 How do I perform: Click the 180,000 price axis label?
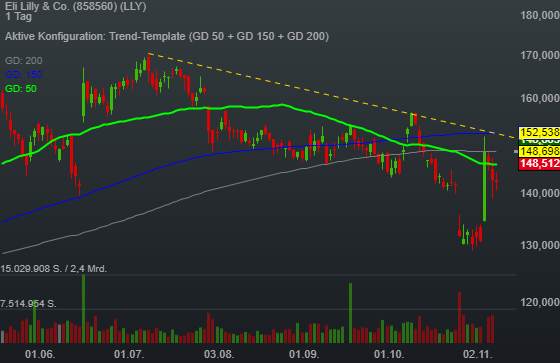540,15
